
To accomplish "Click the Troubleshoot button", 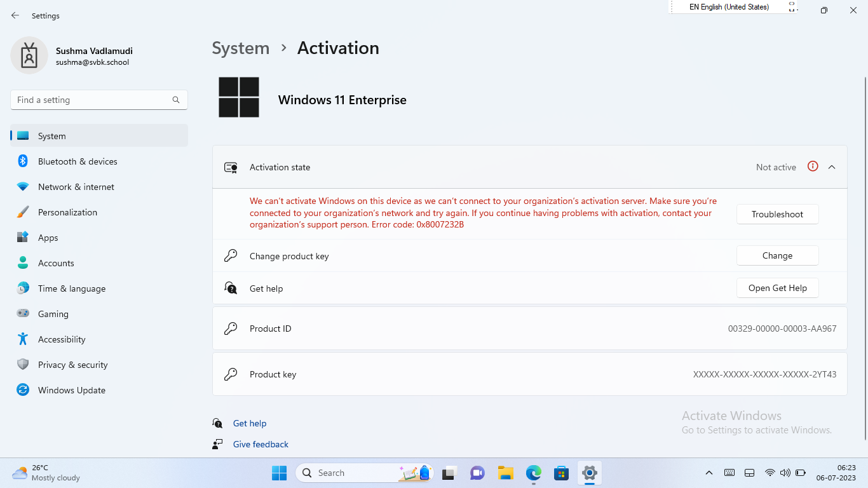I will [778, 214].
